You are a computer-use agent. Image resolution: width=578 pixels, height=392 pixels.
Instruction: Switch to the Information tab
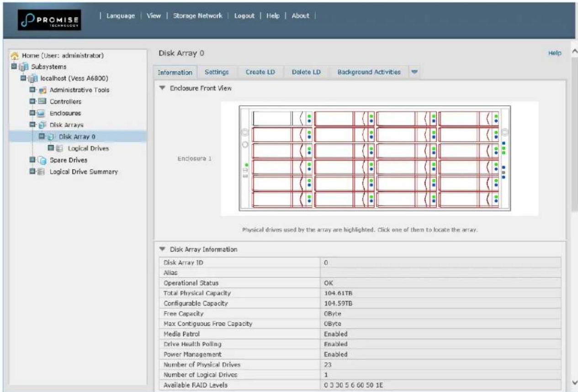(x=175, y=72)
